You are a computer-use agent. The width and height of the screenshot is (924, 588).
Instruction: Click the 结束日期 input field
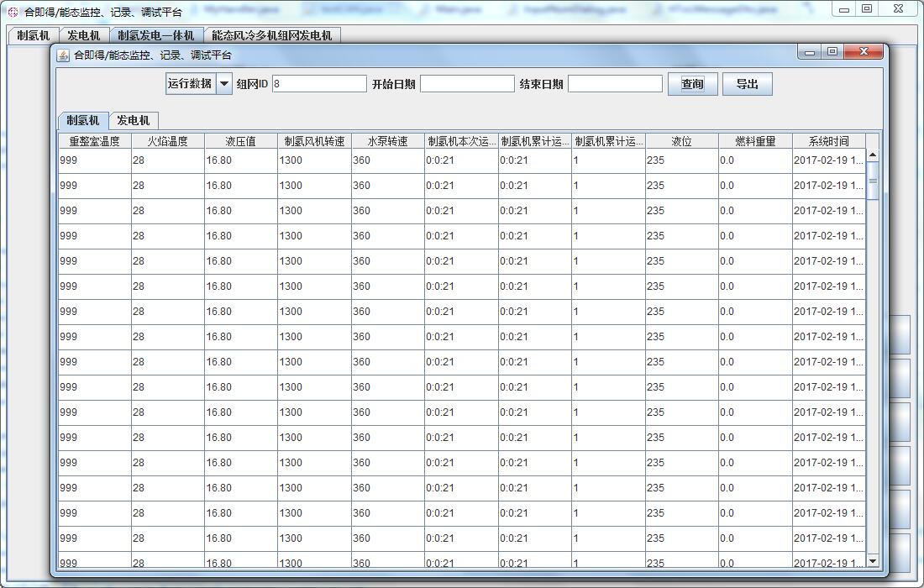tap(615, 84)
